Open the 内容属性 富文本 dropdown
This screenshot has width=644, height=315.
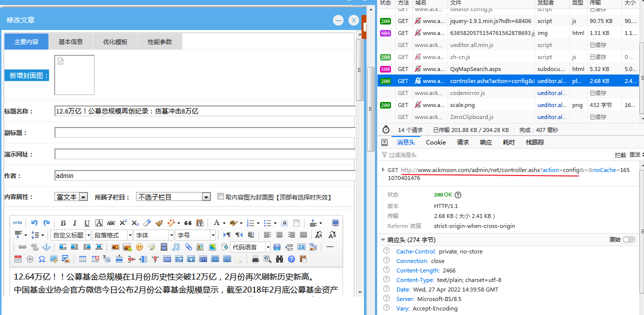point(71,197)
